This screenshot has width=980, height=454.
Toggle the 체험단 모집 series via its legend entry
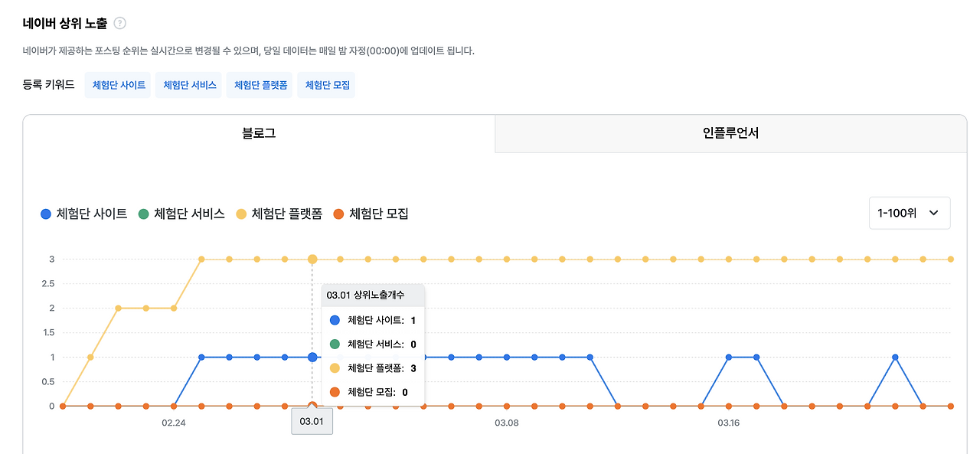click(x=379, y=213)
